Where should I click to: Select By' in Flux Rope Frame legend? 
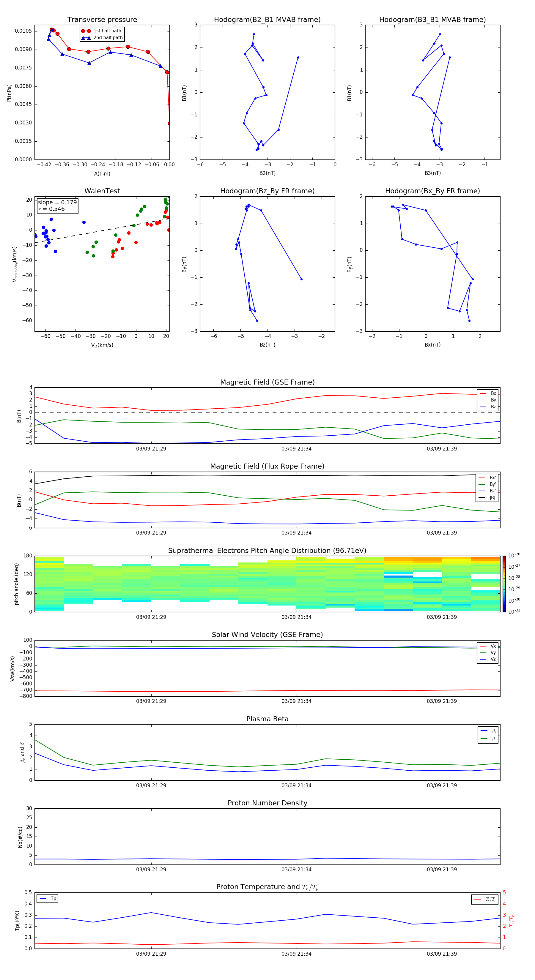487,484
